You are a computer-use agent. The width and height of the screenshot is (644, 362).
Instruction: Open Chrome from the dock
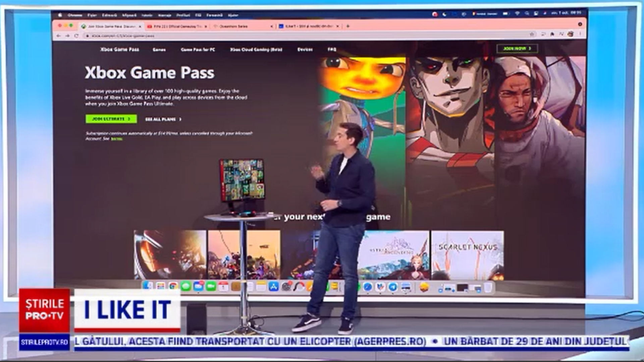(x=173, y=286)
